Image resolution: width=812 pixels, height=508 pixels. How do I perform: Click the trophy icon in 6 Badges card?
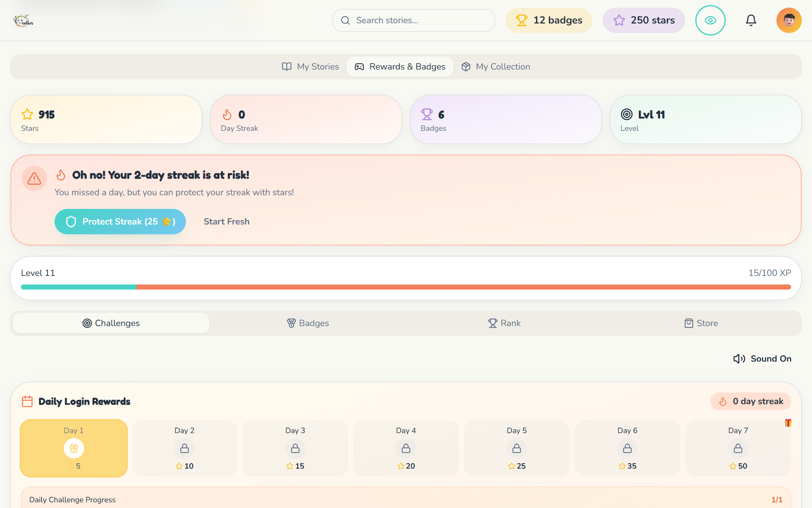tap(427, 115)
